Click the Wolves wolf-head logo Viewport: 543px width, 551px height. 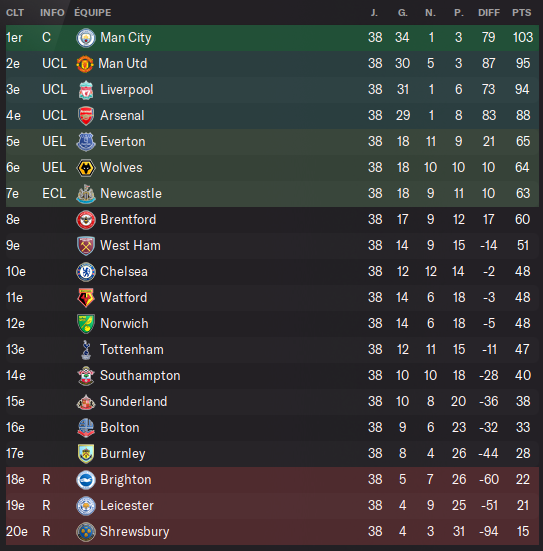86,168
